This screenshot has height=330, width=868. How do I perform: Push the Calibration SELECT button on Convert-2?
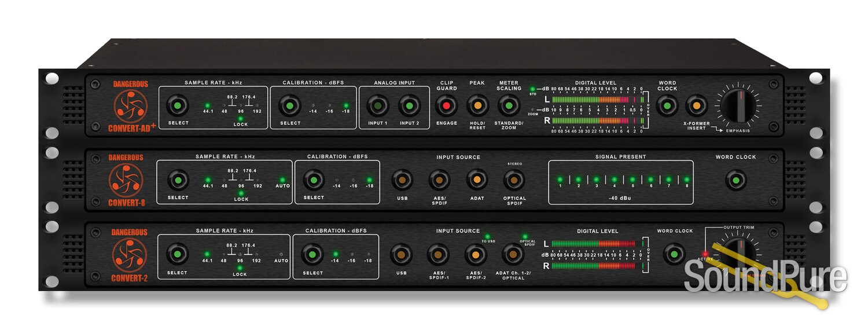(312, 254)
